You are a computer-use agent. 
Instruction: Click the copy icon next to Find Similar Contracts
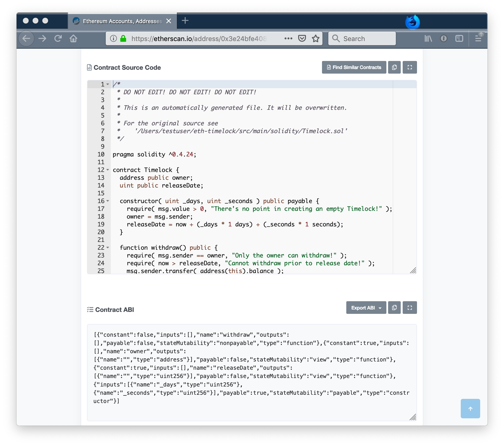point(395,67)
